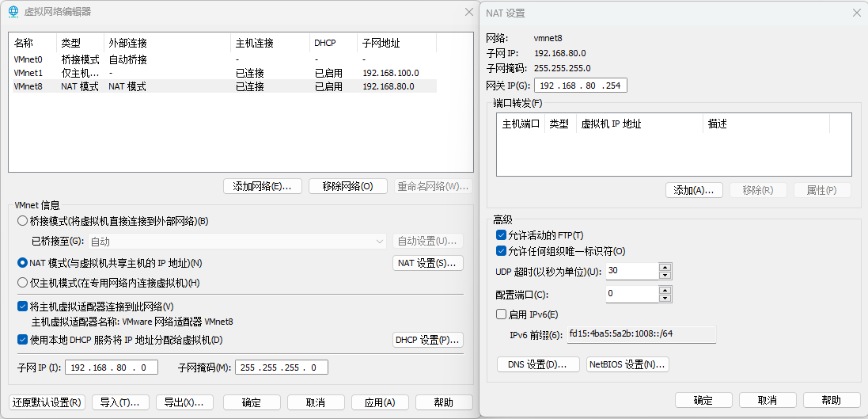868x419 pixels.
Task: Select the 仅主机模式 radio button
Action: pos(22,283)
